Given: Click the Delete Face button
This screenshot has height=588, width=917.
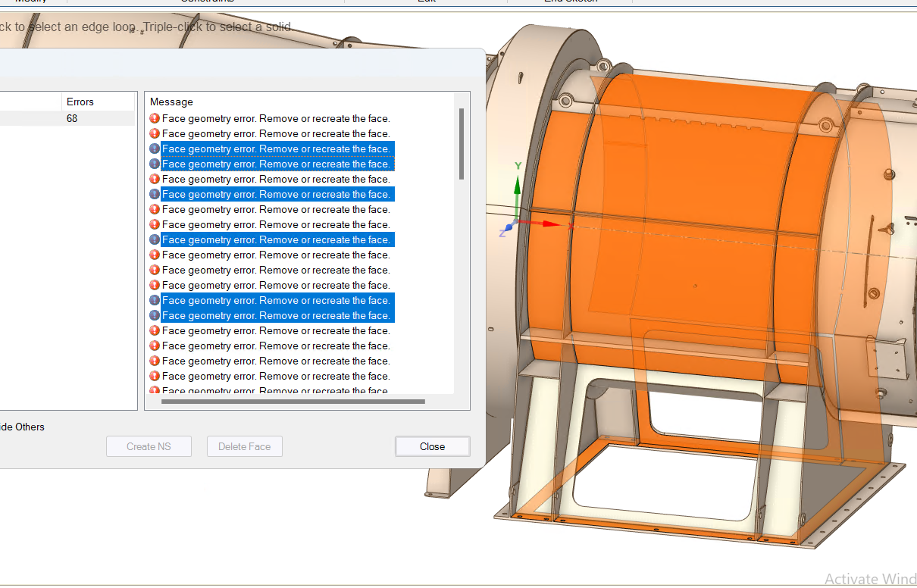Looking at the screenshot, I should [x=244, y=446].
